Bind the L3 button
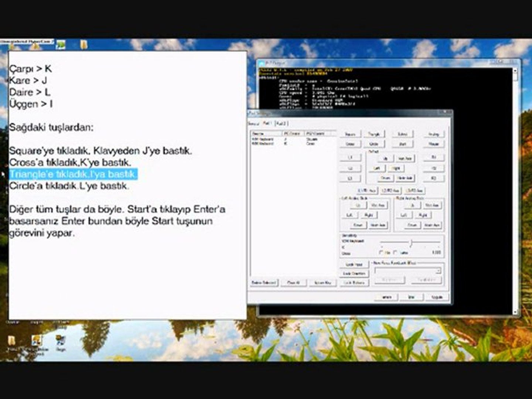Viewport: 532px width, 399px height. tap(350, 178)
